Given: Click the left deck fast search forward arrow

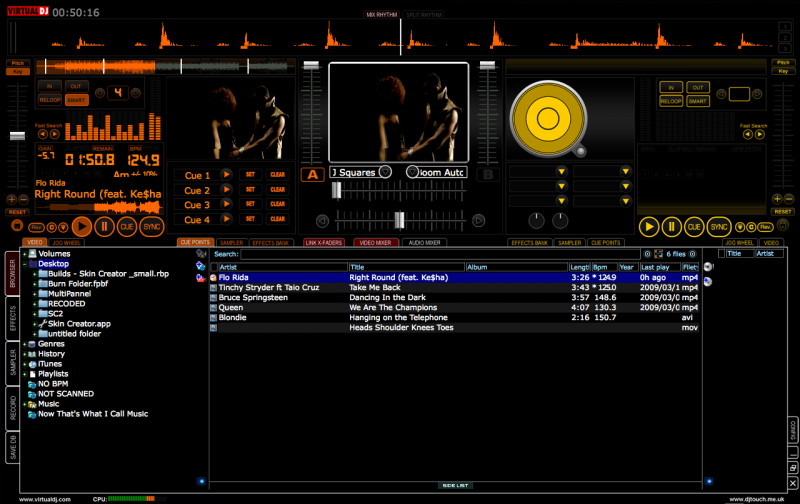Looking at the screenshot, I should coord(55,134).
